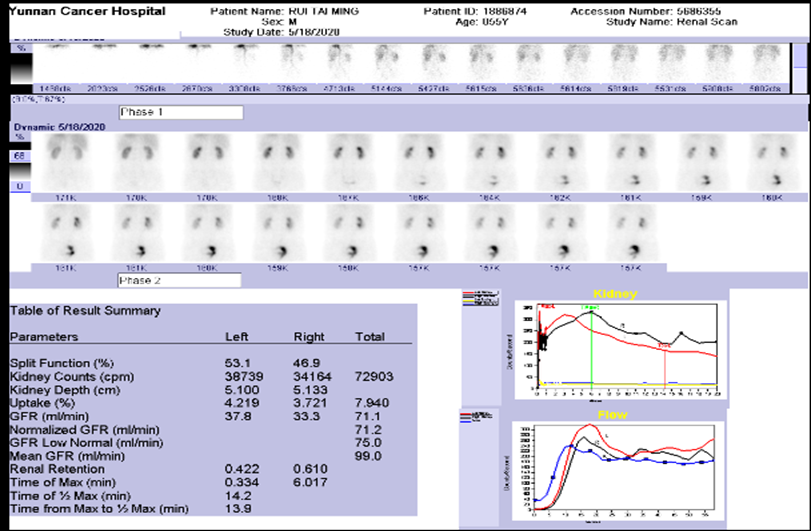Click GFR Low Normal value 75.0
811x531 pixels.
[x=368, y=443]
